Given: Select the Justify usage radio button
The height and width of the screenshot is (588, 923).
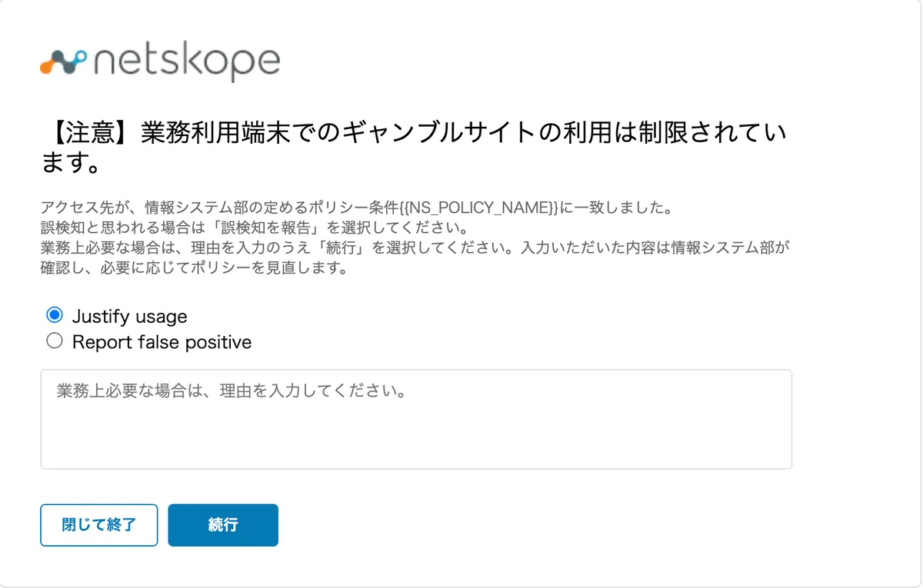Looking at the screenshot, I should tap(55, 315).
